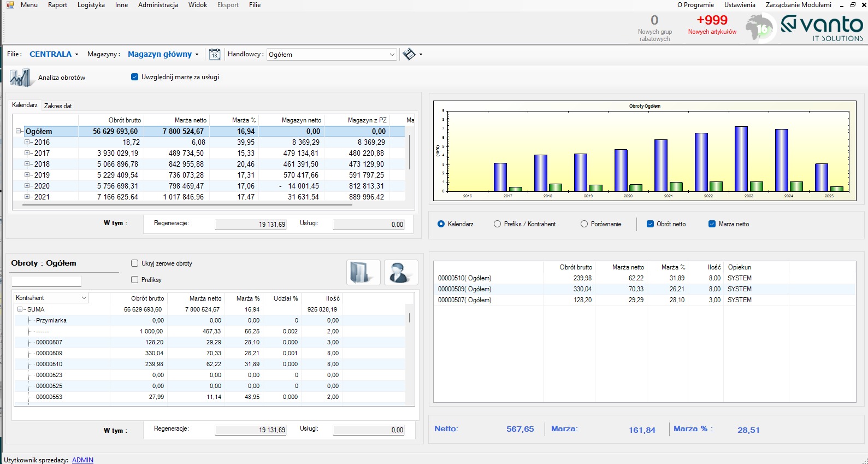Open the Kontrahent column dropdown
Image resolution: width=868 pixels, height=464 pixels.
[84, 298]
